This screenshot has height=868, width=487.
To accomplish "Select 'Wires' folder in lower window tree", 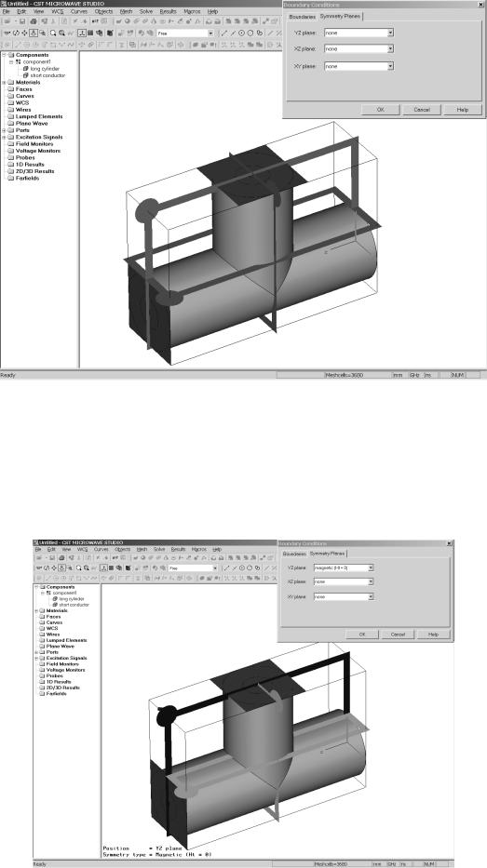I will [x=53, y=634].
